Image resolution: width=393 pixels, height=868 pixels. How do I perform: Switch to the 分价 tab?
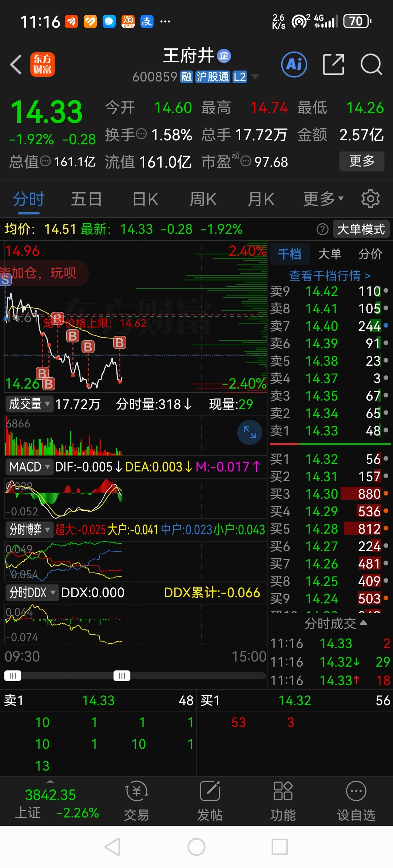[370, 254]
